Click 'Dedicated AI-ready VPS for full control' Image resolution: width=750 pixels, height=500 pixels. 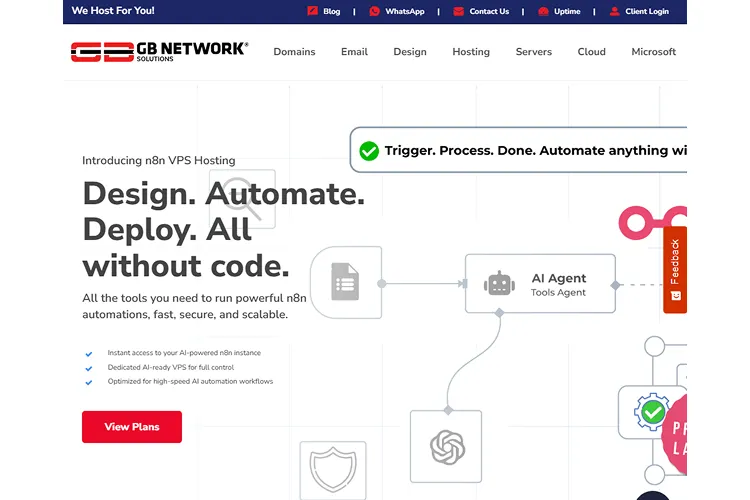point(171,367)
